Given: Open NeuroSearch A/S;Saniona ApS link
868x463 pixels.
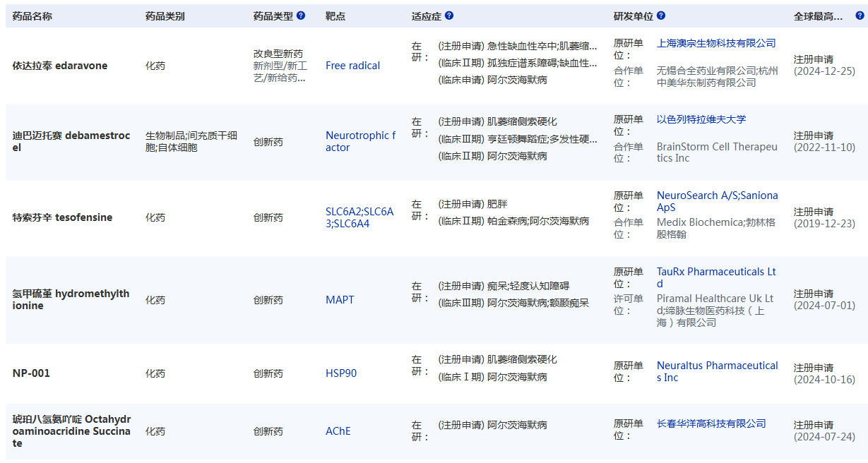Looking at the screenshot, I should pos(718,201).
